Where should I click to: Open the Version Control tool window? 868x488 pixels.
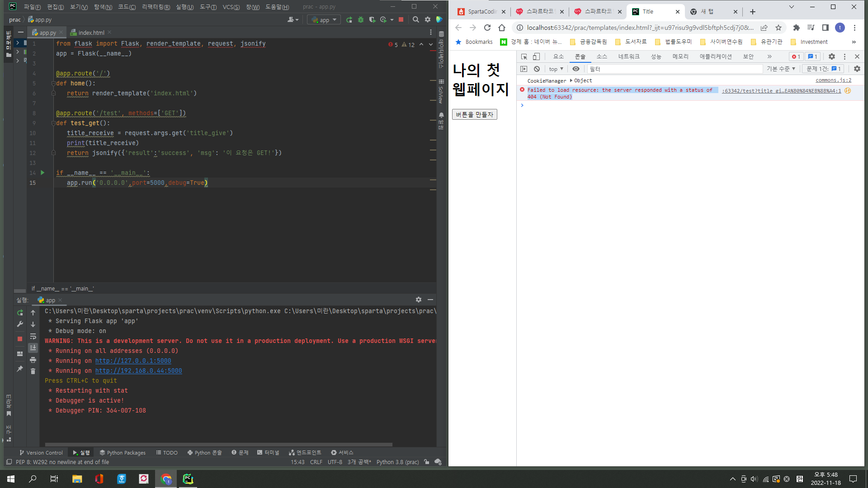tap(41, 452)
